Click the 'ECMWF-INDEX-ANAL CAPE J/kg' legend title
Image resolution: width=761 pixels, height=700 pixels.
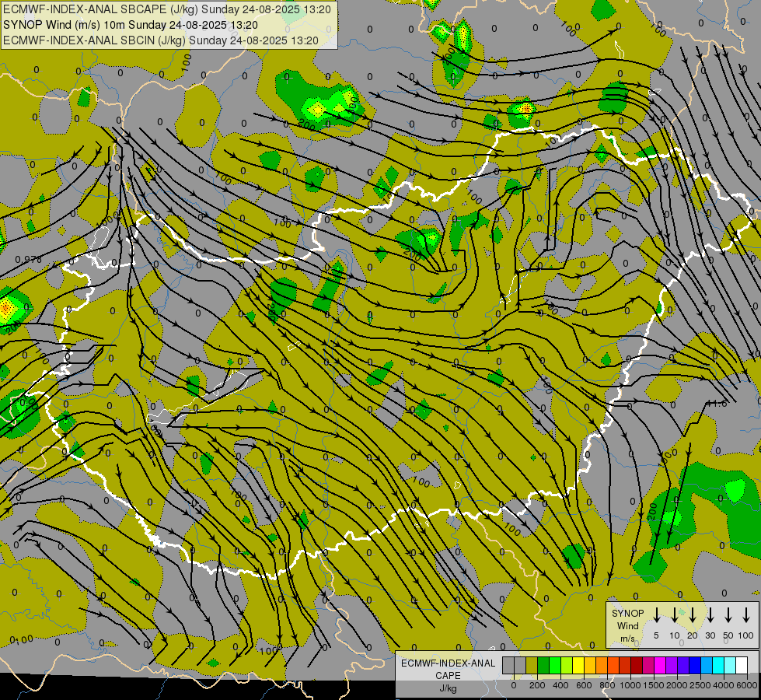[448, 676]
